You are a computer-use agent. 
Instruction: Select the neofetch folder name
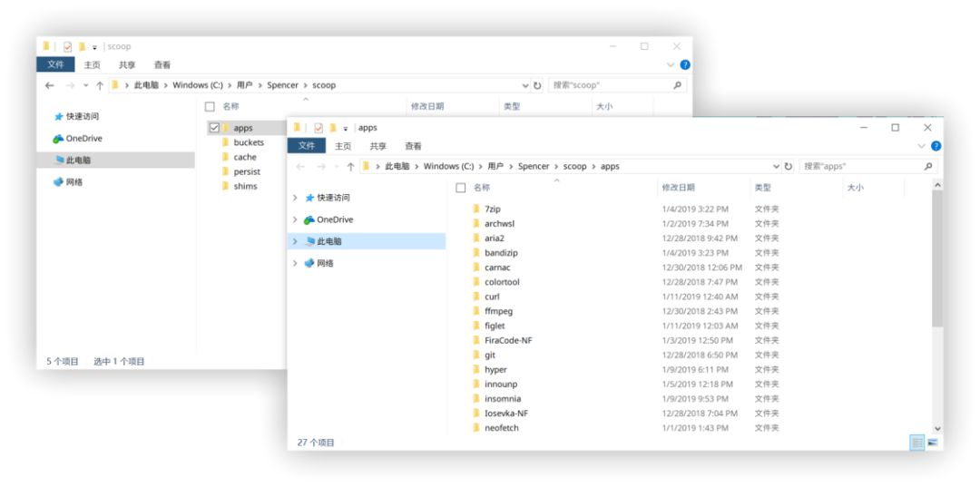point(501,428)
